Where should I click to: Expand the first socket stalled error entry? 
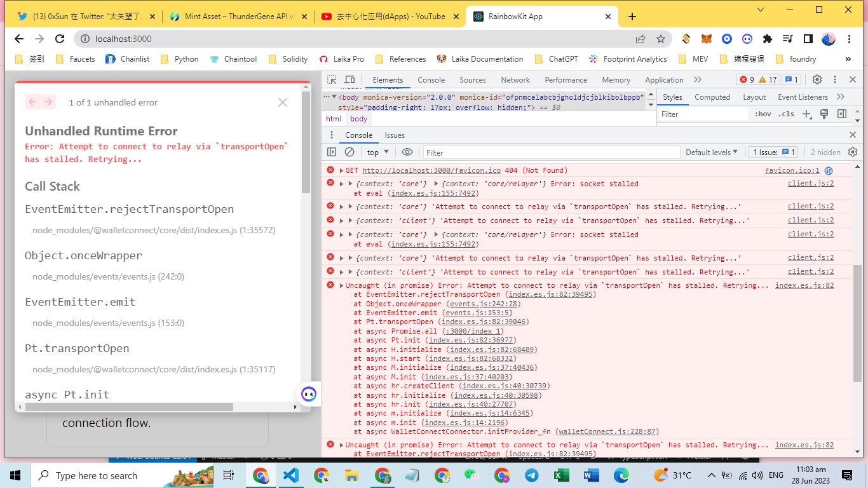(341, 184)
